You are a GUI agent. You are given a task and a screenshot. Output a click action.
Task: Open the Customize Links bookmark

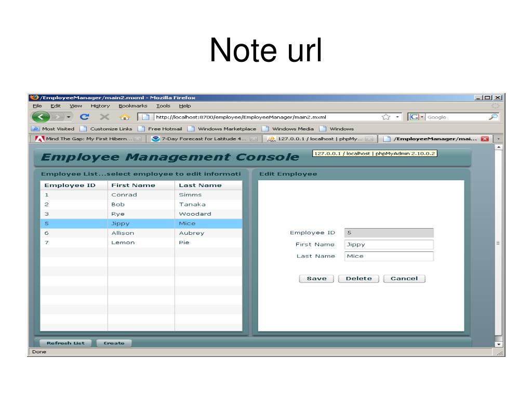coord(106,129)
